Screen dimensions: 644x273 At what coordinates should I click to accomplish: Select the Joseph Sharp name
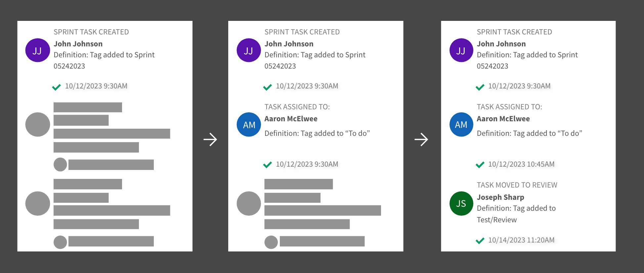(x=500, y=197)
